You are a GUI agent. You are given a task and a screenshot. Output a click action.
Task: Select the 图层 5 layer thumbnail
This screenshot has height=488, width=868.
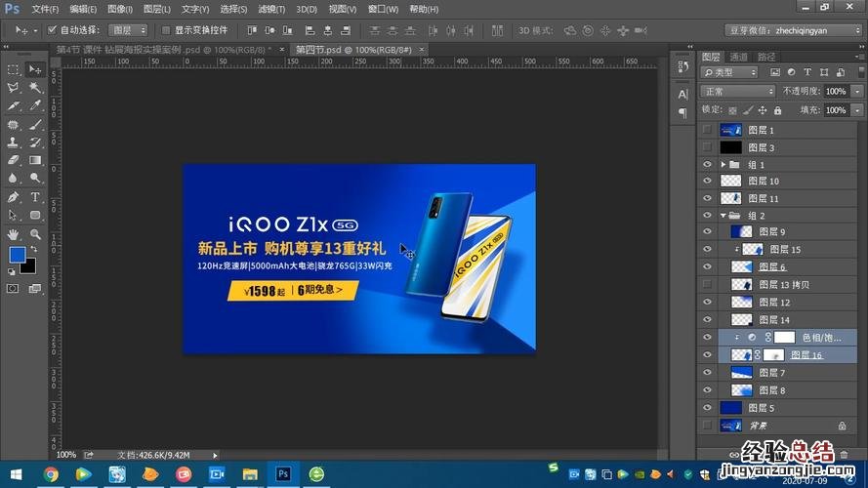pyautogui.click(x=730, y=408)
